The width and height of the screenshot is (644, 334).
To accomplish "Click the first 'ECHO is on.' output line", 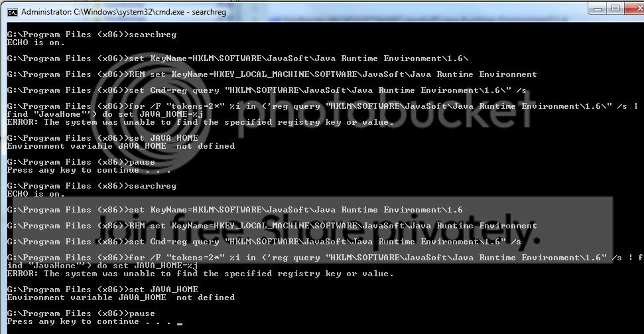I will pos(36,42).
